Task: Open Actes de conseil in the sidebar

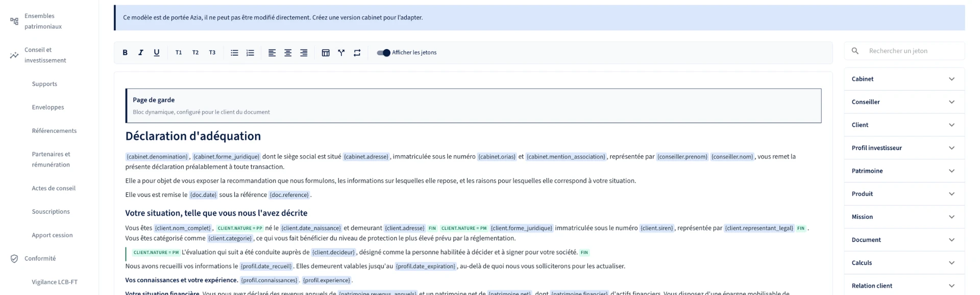Action: point(54,188)
